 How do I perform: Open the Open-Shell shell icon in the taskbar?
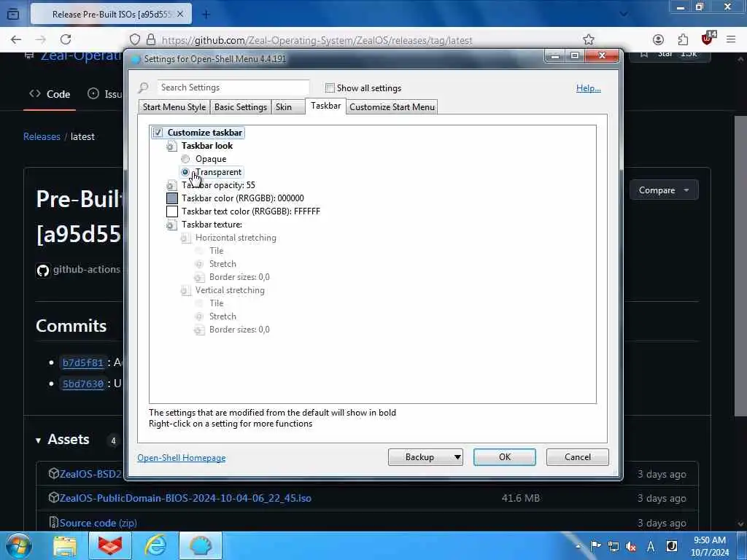point(201,545)
